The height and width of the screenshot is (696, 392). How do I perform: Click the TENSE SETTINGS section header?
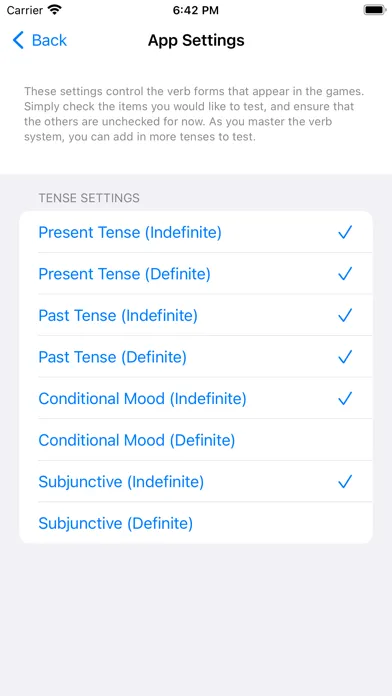point(89,198)
